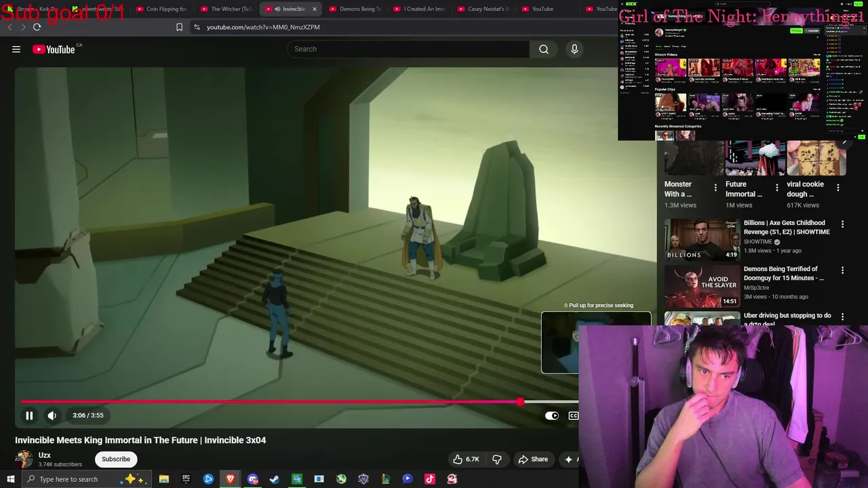Dislike this video
The width and height of the screenshot is (868, 488).
[497, 459]
